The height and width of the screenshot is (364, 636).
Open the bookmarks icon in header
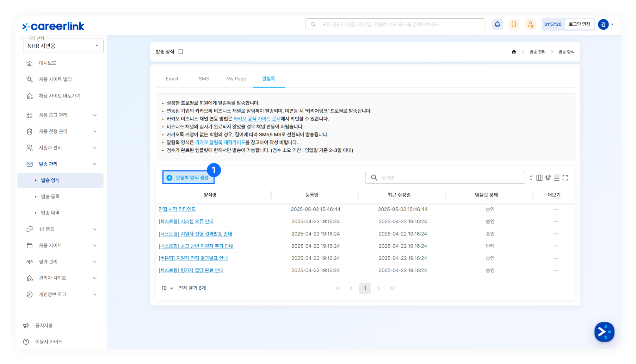(514, 24)
